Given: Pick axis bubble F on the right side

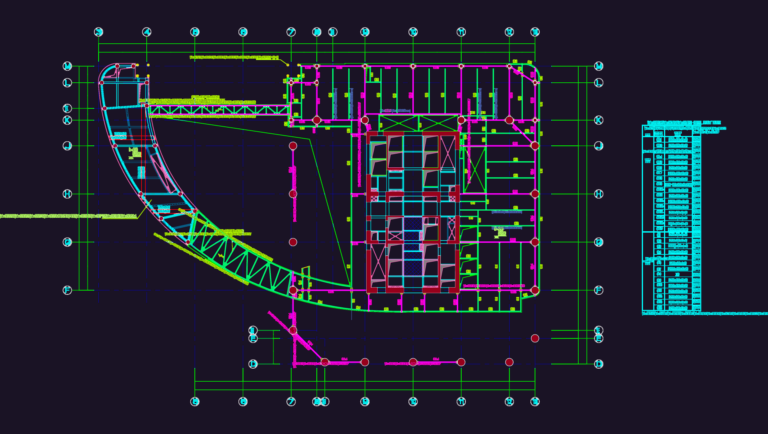Looking at the screenshot, I should coord(599,290).
